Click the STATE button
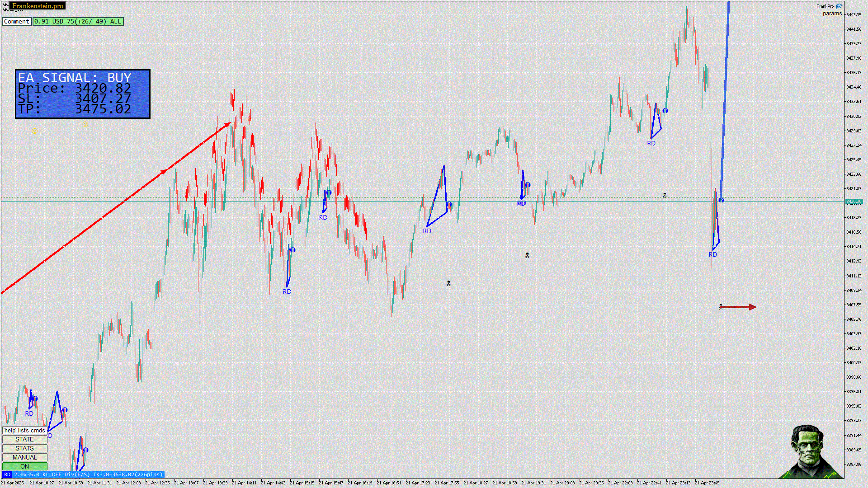The width and height of the screenshot is (868, 488). coord(24,439)
